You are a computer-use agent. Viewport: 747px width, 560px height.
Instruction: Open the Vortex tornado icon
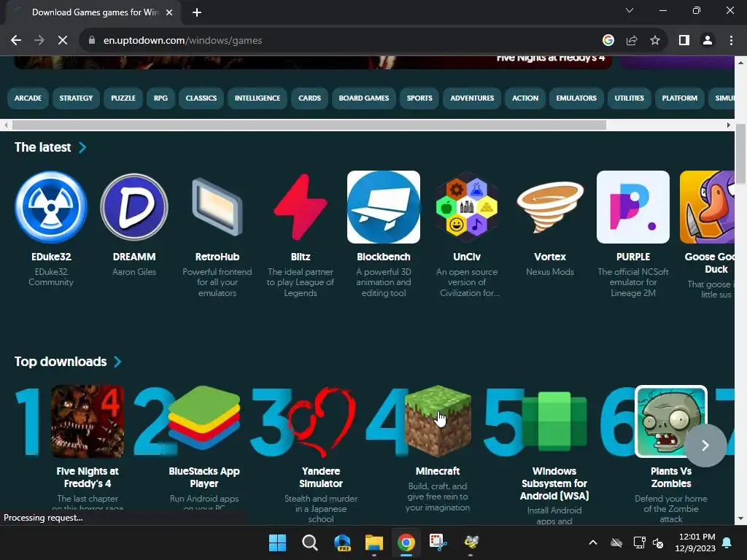(x=550, y=207)
